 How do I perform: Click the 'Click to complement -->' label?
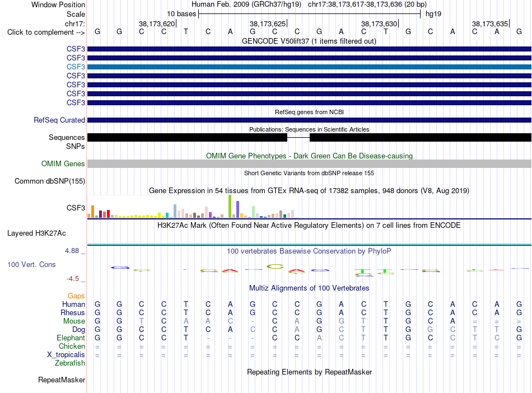46,32
